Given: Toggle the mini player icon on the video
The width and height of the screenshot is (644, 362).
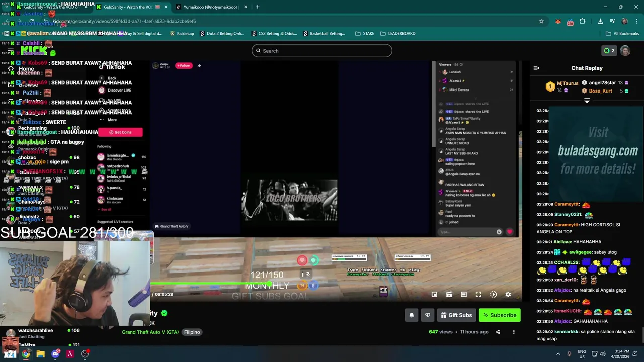Looking at the screenshot, I should [434, 295].
